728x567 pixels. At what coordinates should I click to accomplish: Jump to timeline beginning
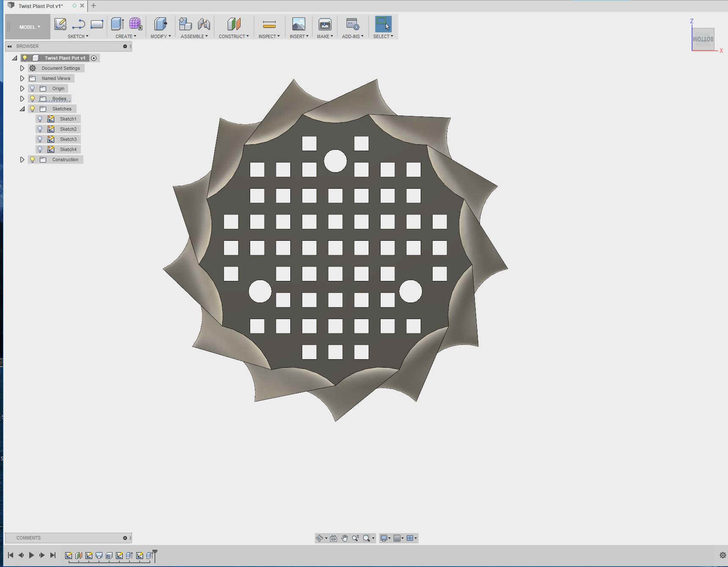coord(11,555)
